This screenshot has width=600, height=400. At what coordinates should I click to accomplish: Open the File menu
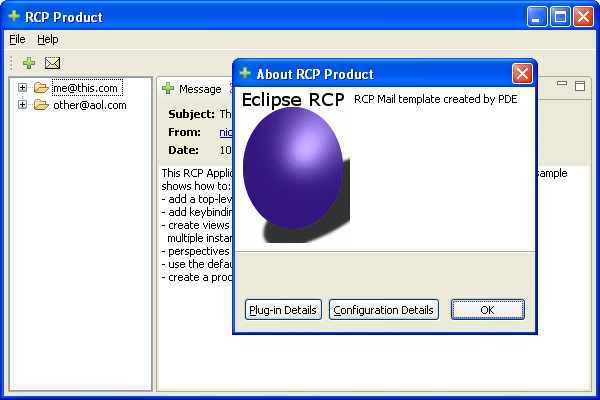(x=17, y=39)
